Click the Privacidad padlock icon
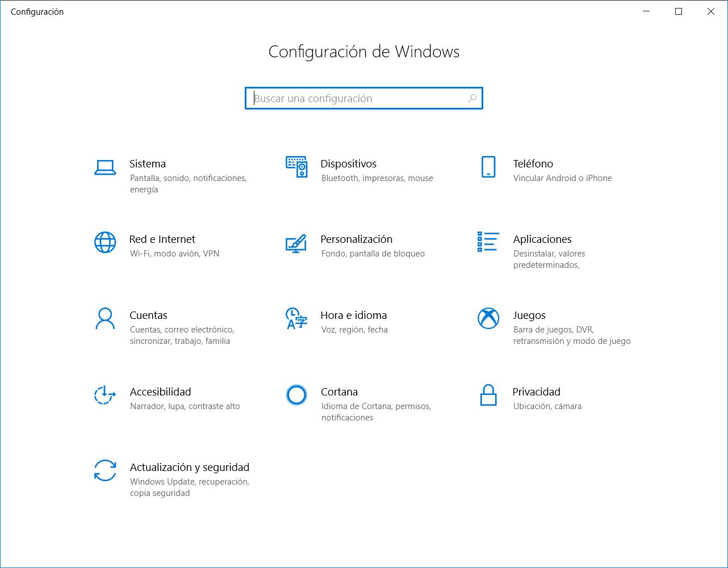 [x=488, y=395]
